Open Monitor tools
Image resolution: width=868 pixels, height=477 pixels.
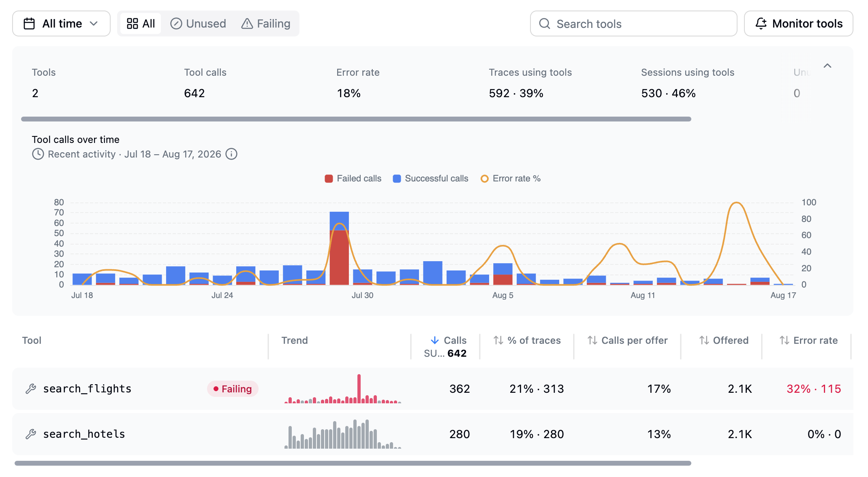[798, 23]
